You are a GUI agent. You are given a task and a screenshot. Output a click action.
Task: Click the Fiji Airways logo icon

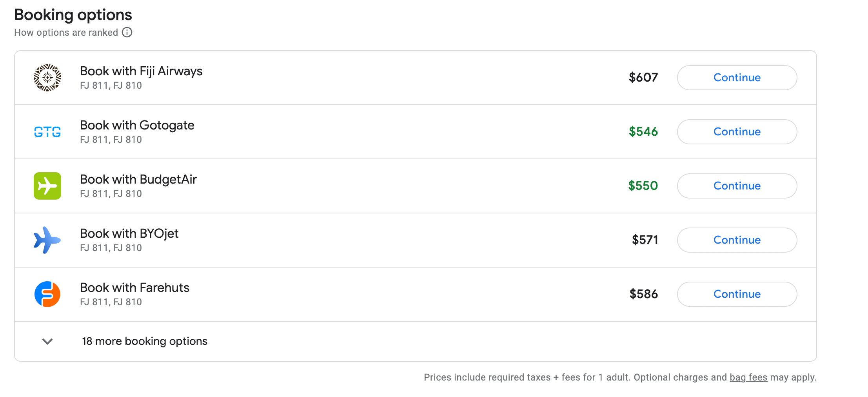click(x=47, y=78)
